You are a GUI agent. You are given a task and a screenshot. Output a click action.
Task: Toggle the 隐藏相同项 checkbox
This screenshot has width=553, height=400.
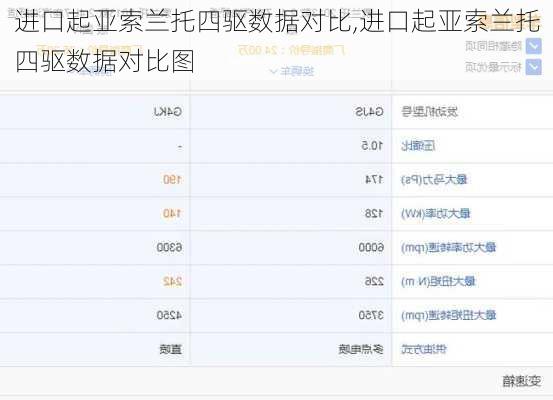click(534, 46)
